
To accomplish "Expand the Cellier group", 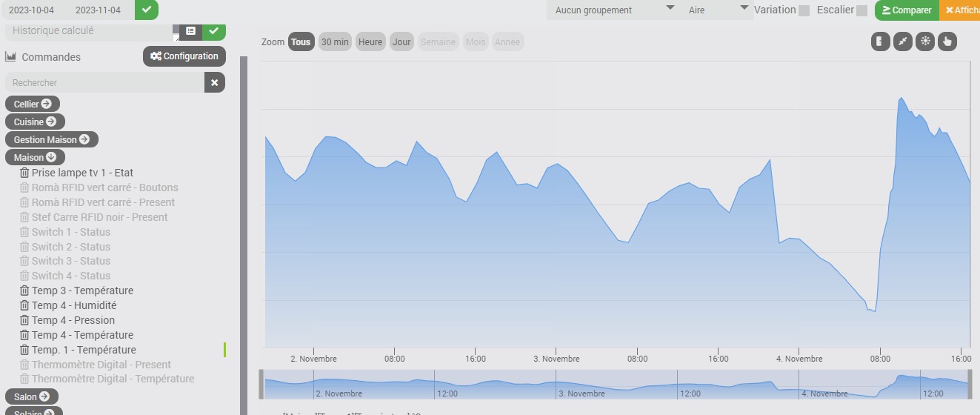I will pos(33,104).
